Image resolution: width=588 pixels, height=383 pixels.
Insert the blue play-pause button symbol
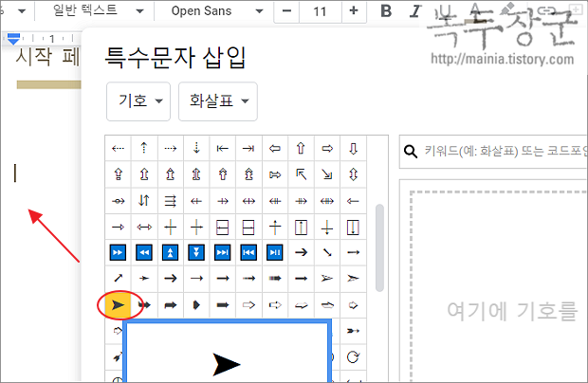[275, 252]
